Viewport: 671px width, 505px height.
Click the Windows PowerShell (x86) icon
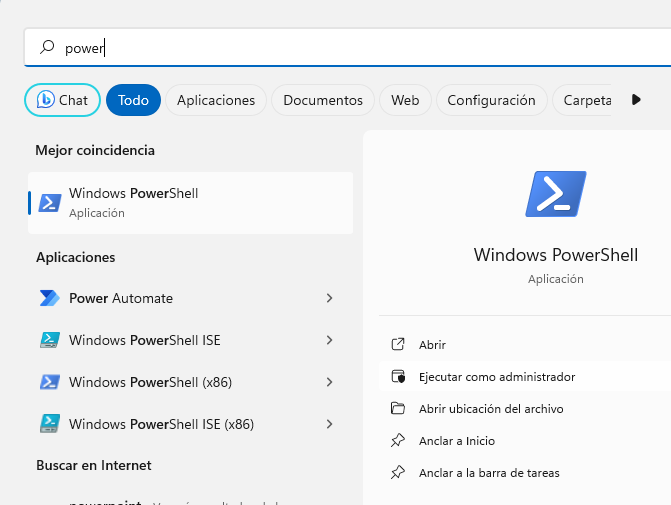click(50, 382)
